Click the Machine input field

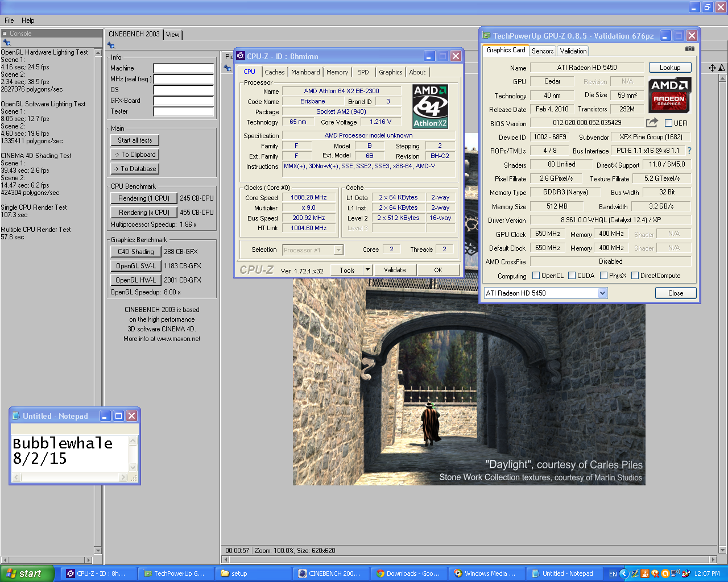[183, 68]
